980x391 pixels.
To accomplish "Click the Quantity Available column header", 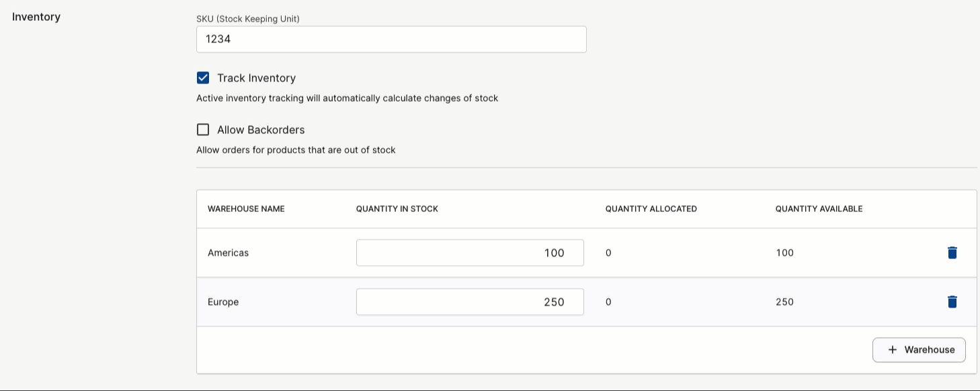I will click(819, 209).
